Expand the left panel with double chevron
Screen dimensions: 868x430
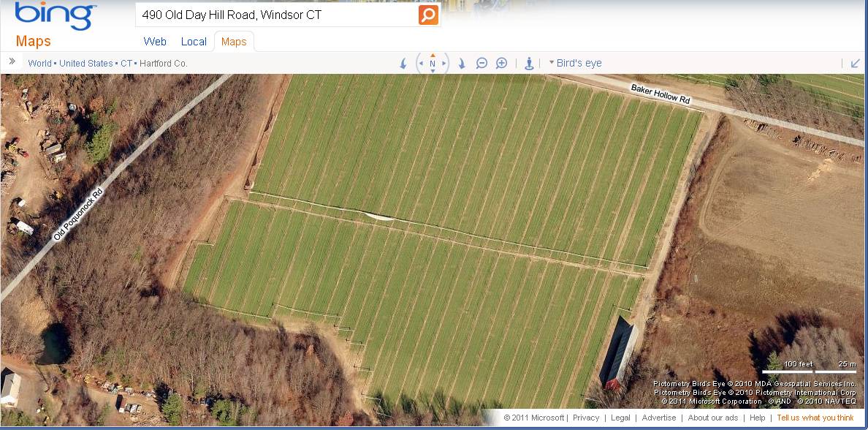[12, 61]
